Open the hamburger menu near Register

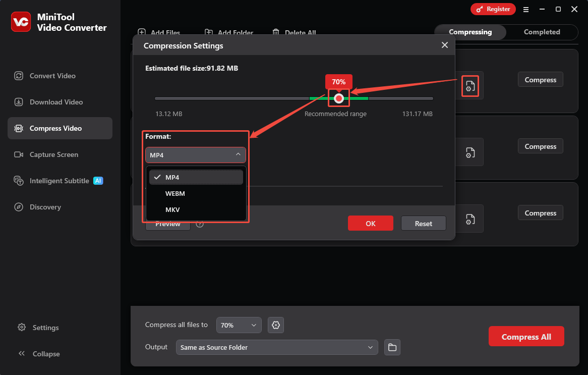click(x=526, y=9)
